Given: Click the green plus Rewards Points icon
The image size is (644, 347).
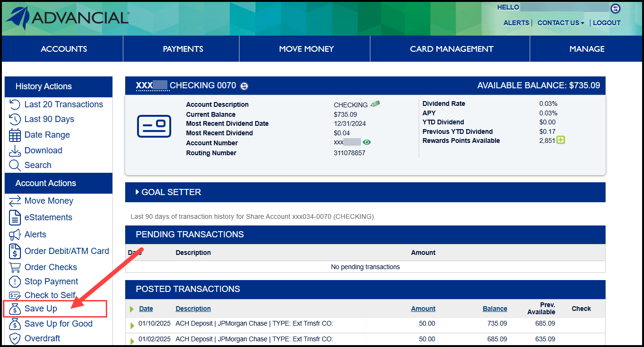Looking at the screenshot, I should pyautogui.click(x=561, y=140).
